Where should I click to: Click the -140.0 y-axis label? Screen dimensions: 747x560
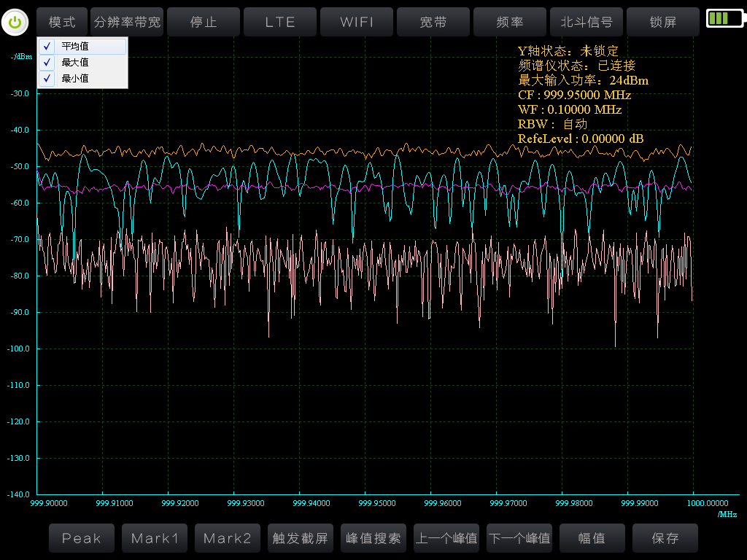point(18,494)
